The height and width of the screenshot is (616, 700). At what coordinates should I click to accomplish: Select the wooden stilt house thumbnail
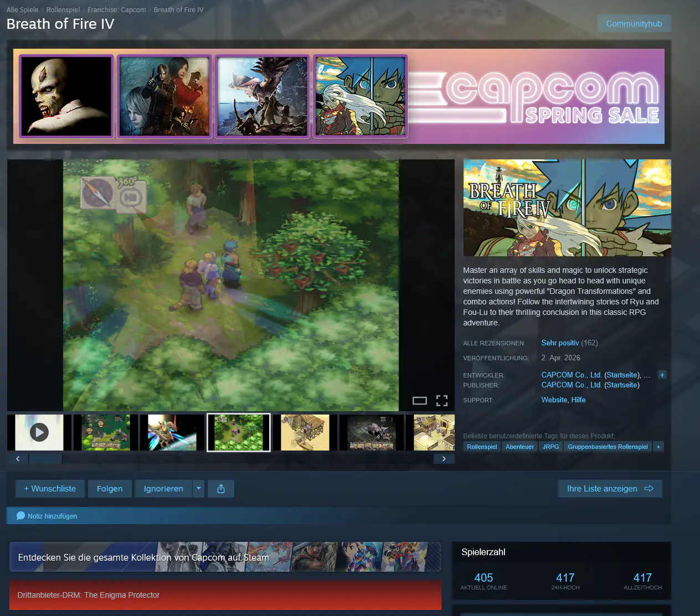[x=305, y=432]
